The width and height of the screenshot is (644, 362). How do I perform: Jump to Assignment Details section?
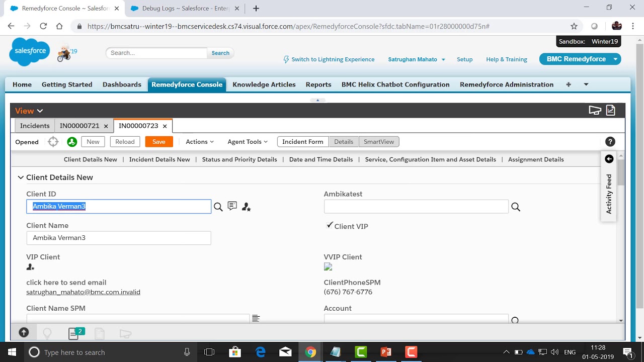(x=536, y=159)
